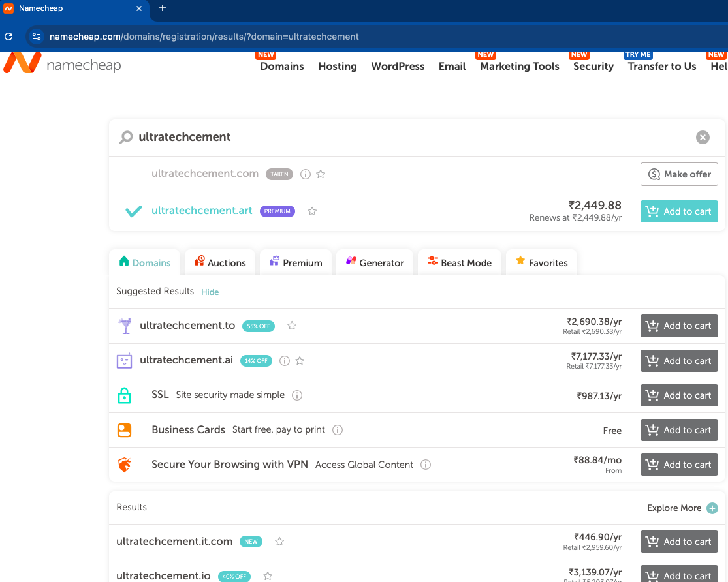Screen dimensions: 728x582
Task: Click the checkmark next to ultratechcement.art
Action: 134,211
